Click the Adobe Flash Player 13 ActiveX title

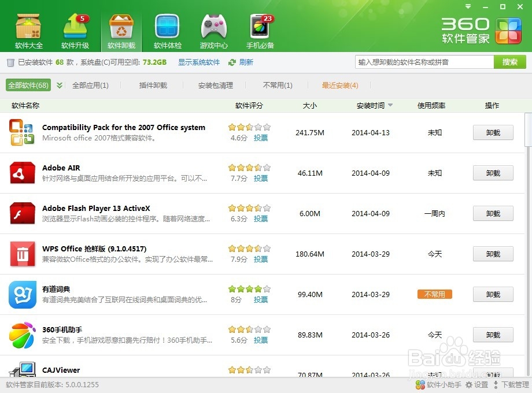click(x=96, y=208)
